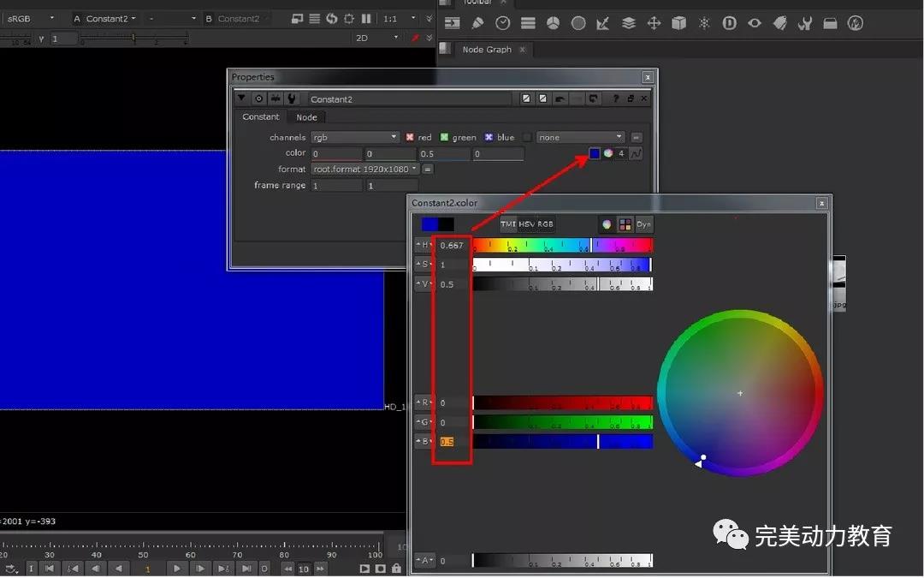Viewport: 924px width, 578px height.
Task: Collapse the Constant2 properties with the triangle
Action: pos(241,98)
